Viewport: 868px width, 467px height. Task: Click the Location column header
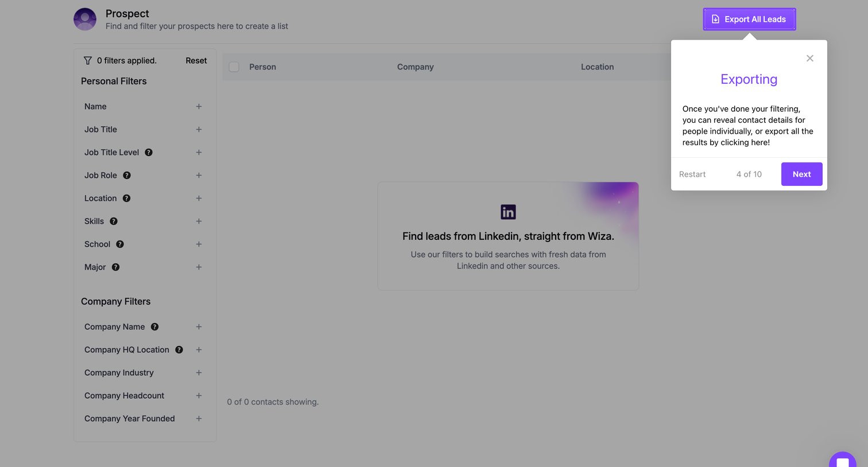click(597, 67)
